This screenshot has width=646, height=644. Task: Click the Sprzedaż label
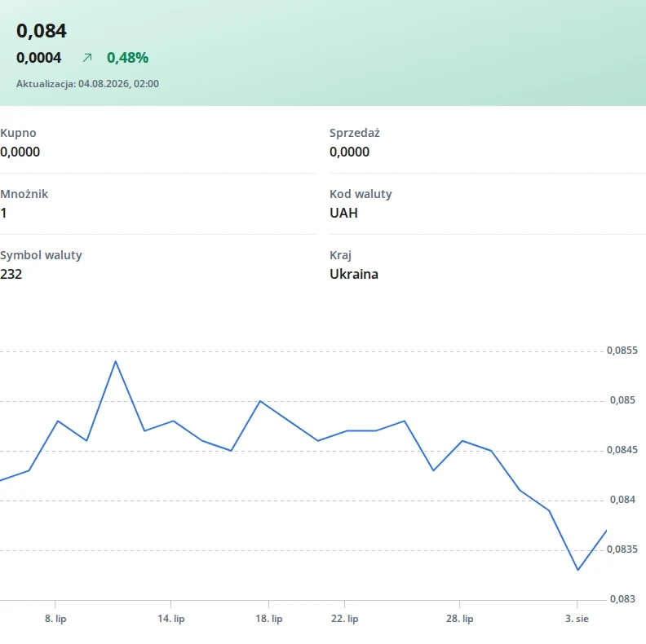(x=355, y=133)
